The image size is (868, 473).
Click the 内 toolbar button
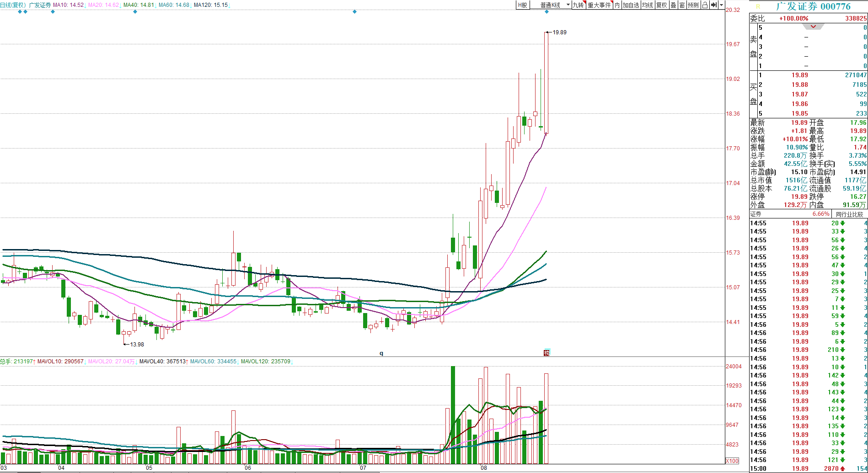(x=617, y=5)
